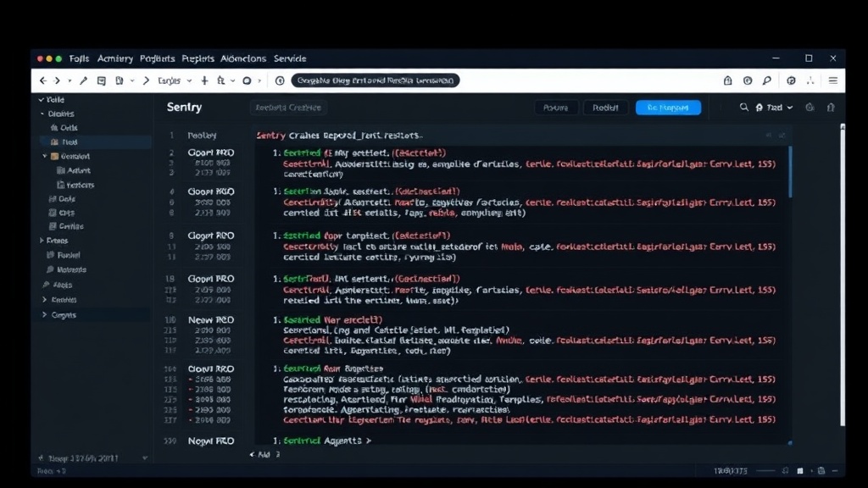
Task: Open the 'Earjes' dropdown in the toolbar
Action: (x=175, y=80)
